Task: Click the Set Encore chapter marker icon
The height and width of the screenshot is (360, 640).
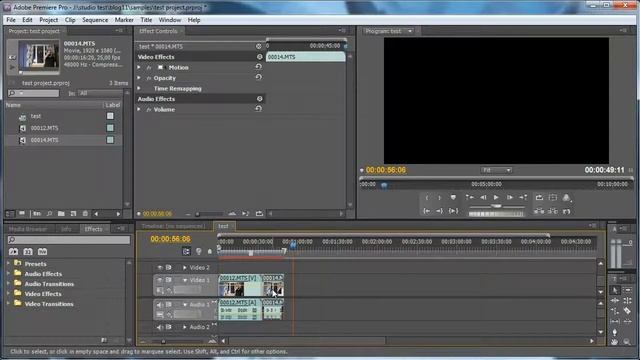Action: (199, 251)
